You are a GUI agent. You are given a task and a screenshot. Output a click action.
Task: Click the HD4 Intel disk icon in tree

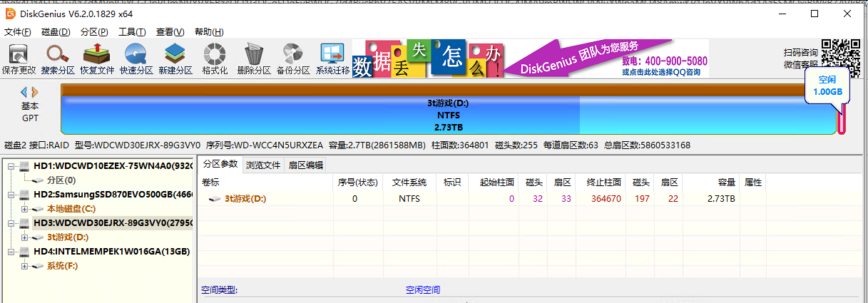coord(25,252)
